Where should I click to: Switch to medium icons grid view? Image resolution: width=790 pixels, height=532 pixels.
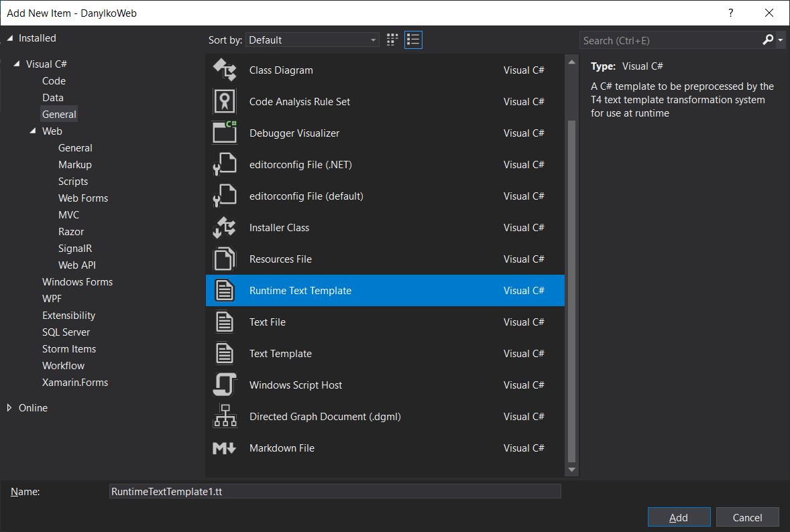pos(392,40)
